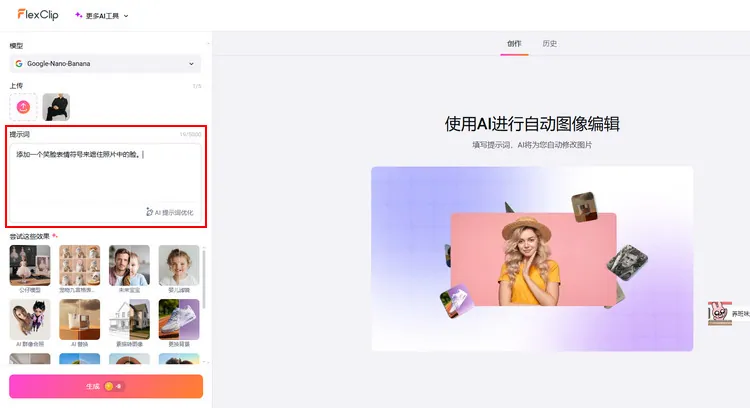Click the Google G icon in model selector

pyautogui.click(x=19, y=64)
